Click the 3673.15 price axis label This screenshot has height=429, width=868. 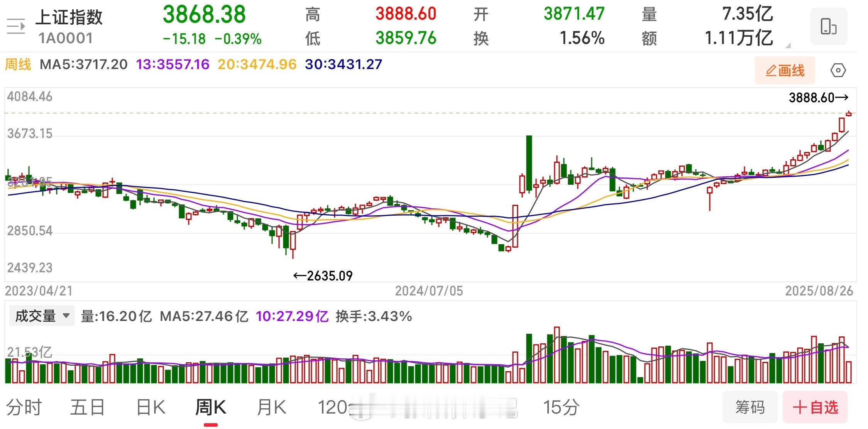tap(30, 134)
